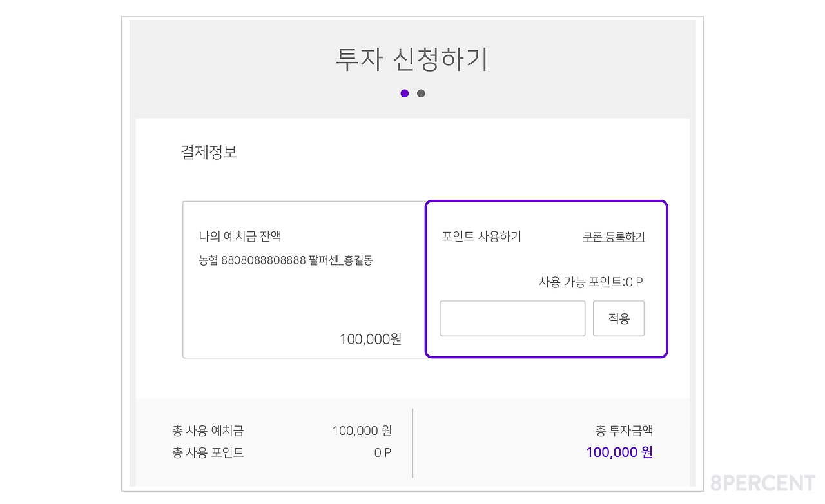Click the 총 사용 예치금 label
825x504 pixels.
[x=208, y=431]
